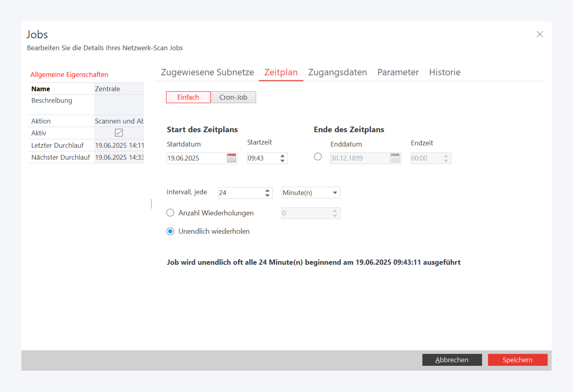
Task: Close the Jobs dialog with X
Action: [539, 34]
